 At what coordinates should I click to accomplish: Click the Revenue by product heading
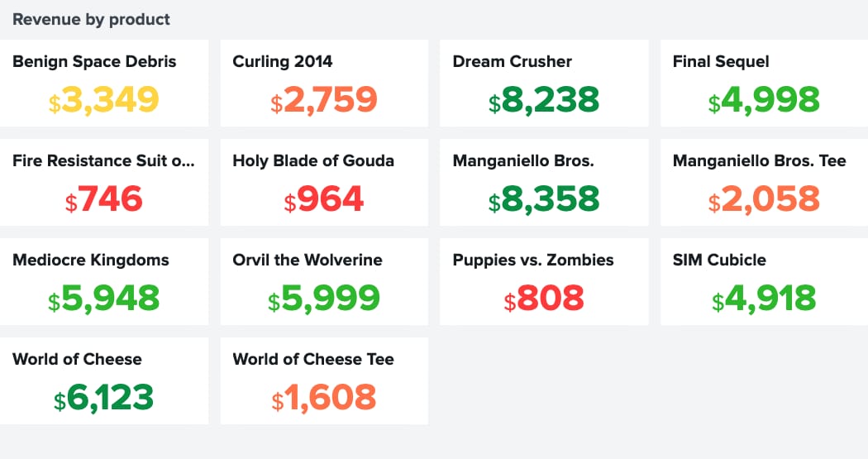[x=91, y=19]
